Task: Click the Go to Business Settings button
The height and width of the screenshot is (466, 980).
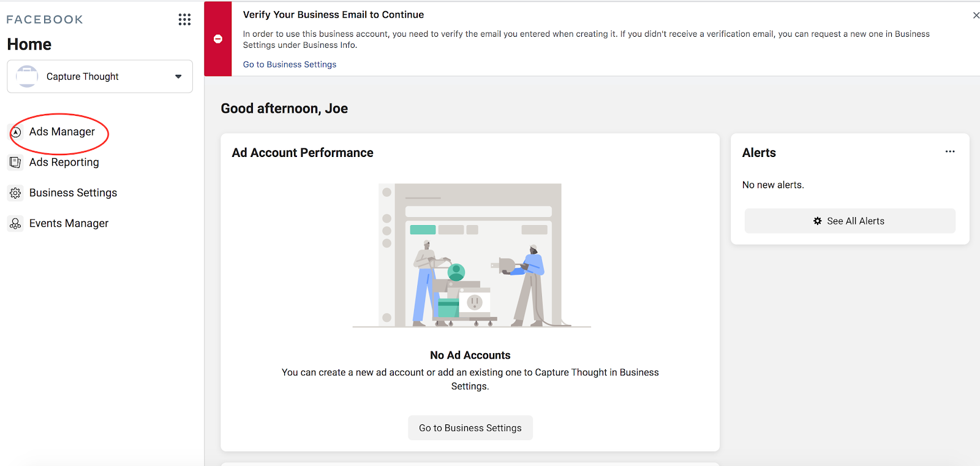Action: [470, 428]
